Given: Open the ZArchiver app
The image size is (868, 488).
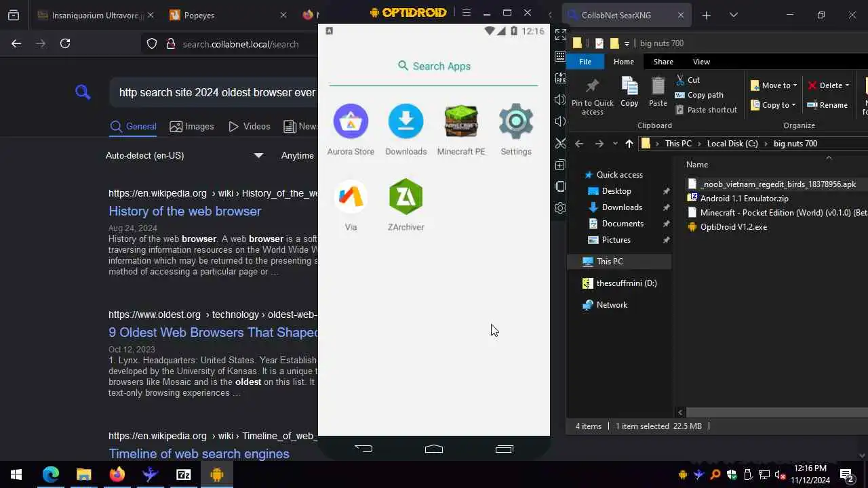Looking at the screenshot, I should pyautogui.click(x=406, y=205).
